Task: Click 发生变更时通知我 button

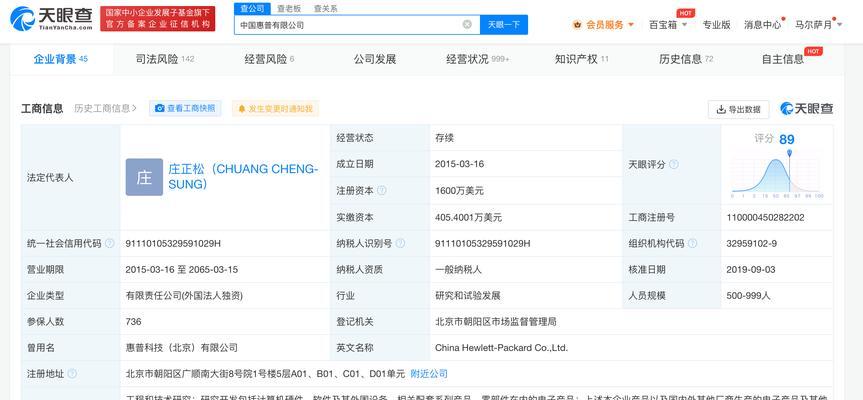Action: tap(275, 108)
